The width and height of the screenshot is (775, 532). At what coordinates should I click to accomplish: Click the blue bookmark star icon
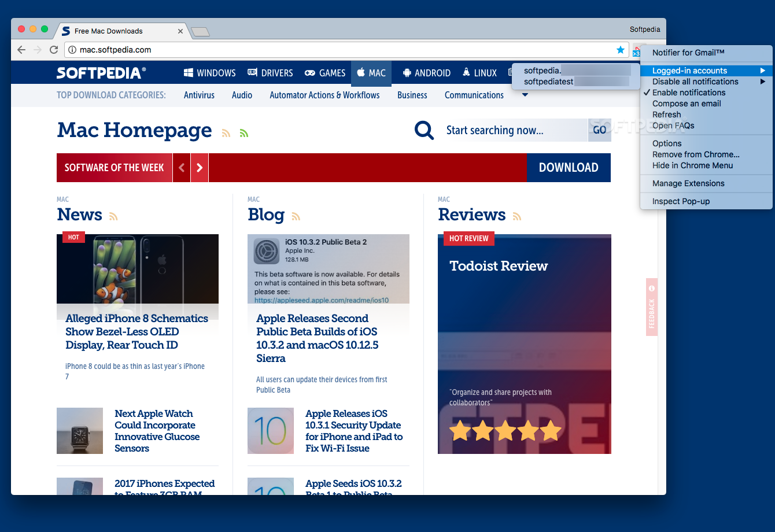(x=621, y=50)
